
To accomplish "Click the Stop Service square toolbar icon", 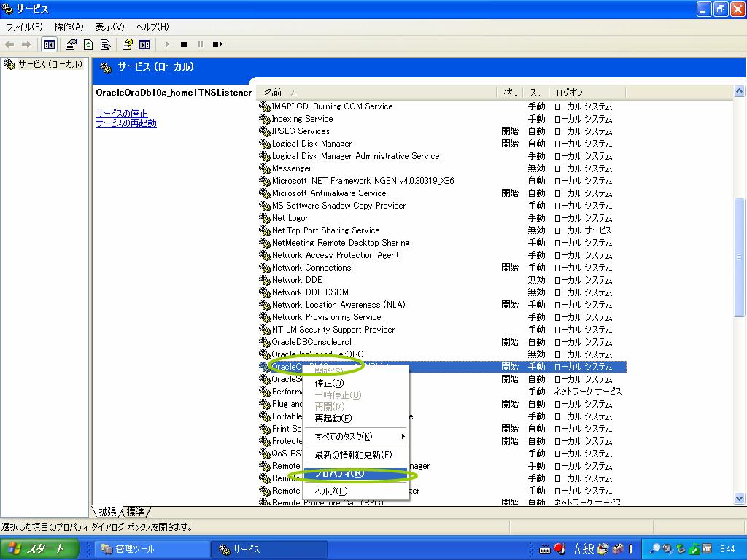I will [x=184, y=44].
